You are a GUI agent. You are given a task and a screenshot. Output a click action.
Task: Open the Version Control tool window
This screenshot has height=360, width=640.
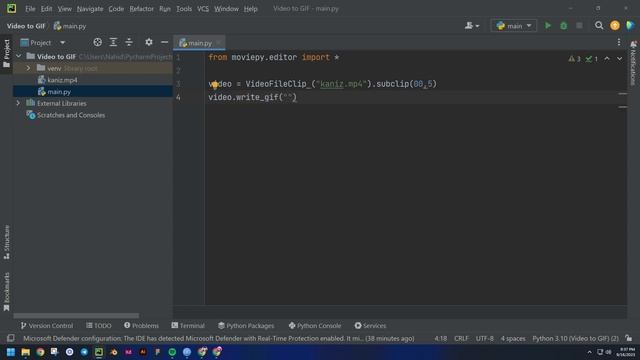(x=47, y=326)
